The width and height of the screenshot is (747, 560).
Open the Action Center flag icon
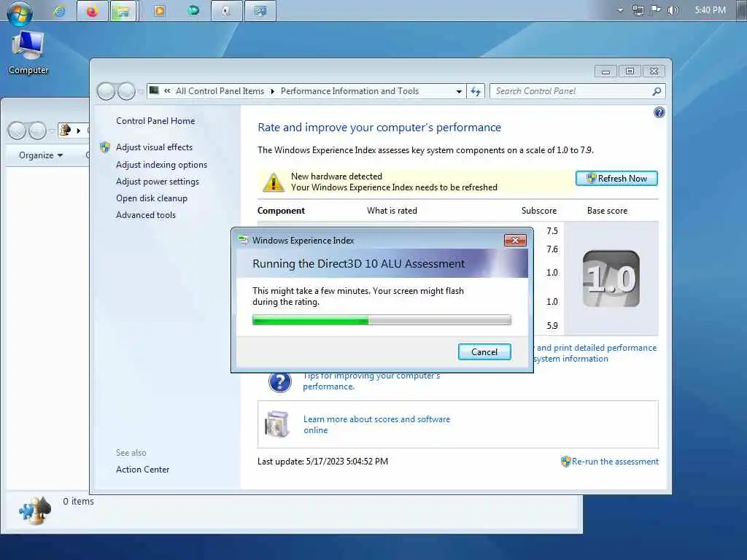click(x=656, y=10)
